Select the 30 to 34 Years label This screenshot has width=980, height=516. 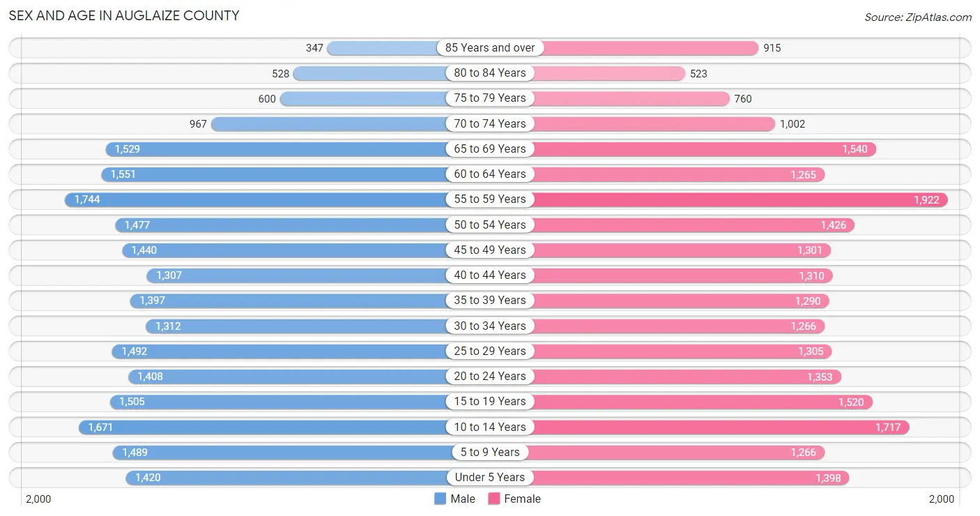(490, 326)
